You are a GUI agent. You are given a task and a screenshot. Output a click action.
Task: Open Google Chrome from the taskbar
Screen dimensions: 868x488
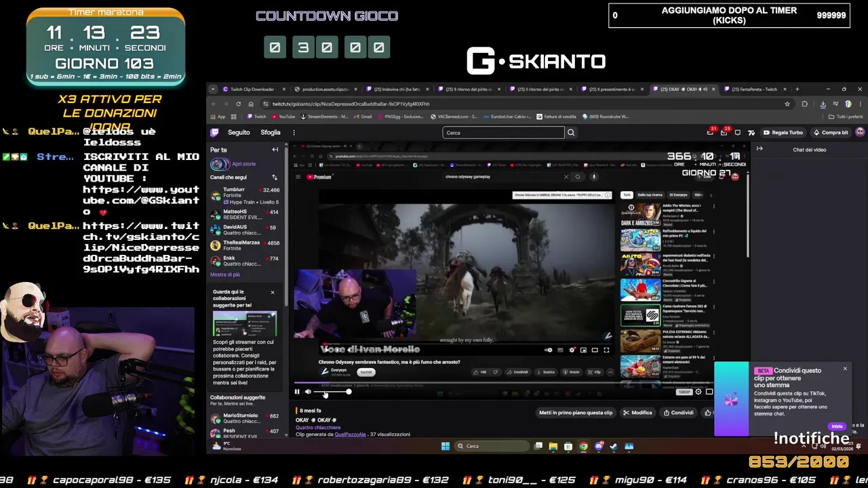583,446
